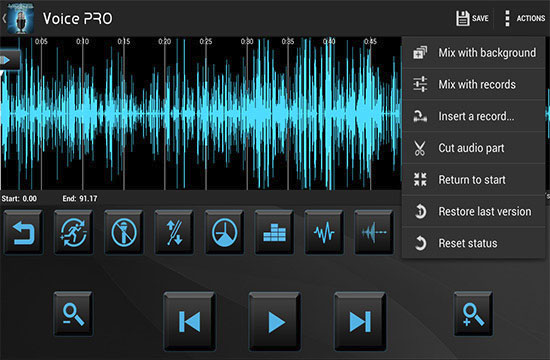Start playback with the play button
The width and height of the screenshot is (550, 360).
(275, 322)
